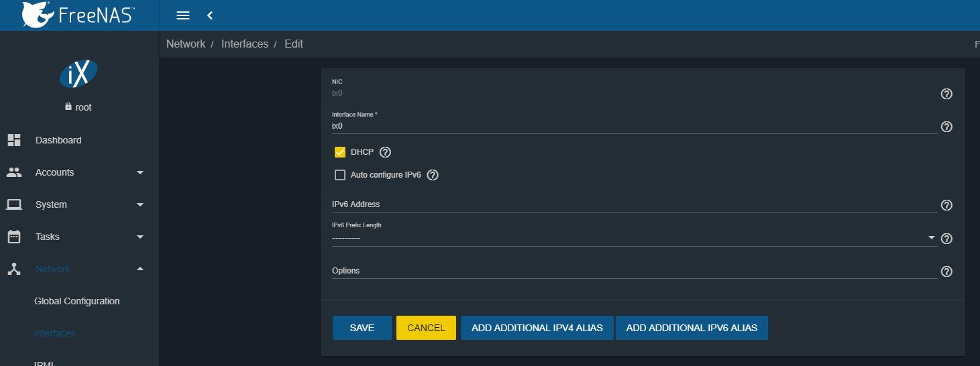The height and width of the screenshot is (366, 980).
Task: Click the Dashboard grid icon
Action: (x=14, y=140)
